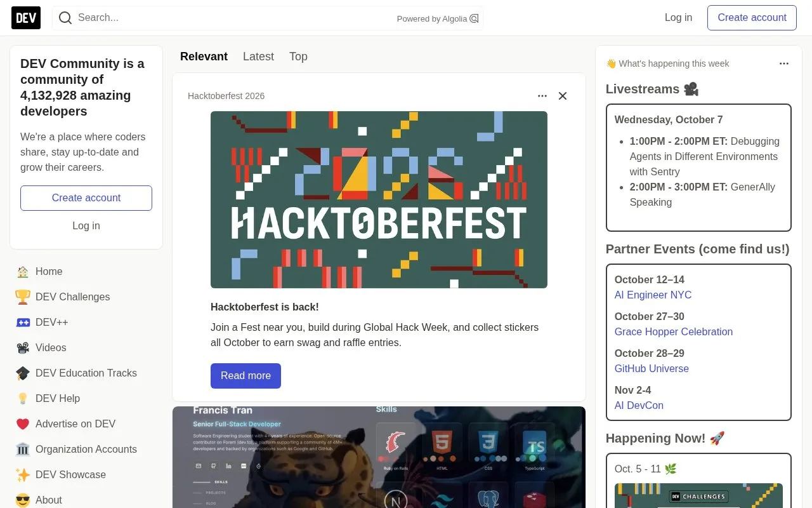This screenshot has height=508, width=812.
Task: Click Create account in sidebar card
Action: [x=86, y=198]
